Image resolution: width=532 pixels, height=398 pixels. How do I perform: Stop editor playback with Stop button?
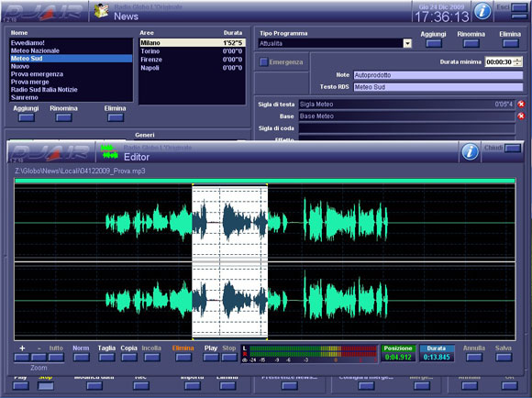[x=229, y=357]
